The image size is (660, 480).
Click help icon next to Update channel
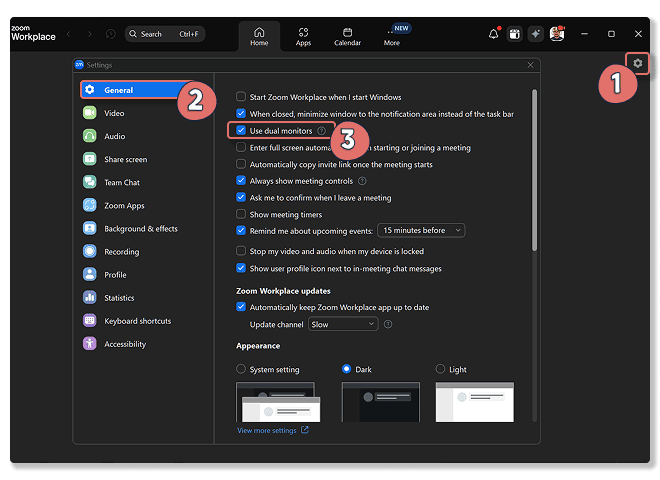click(388, 324)
